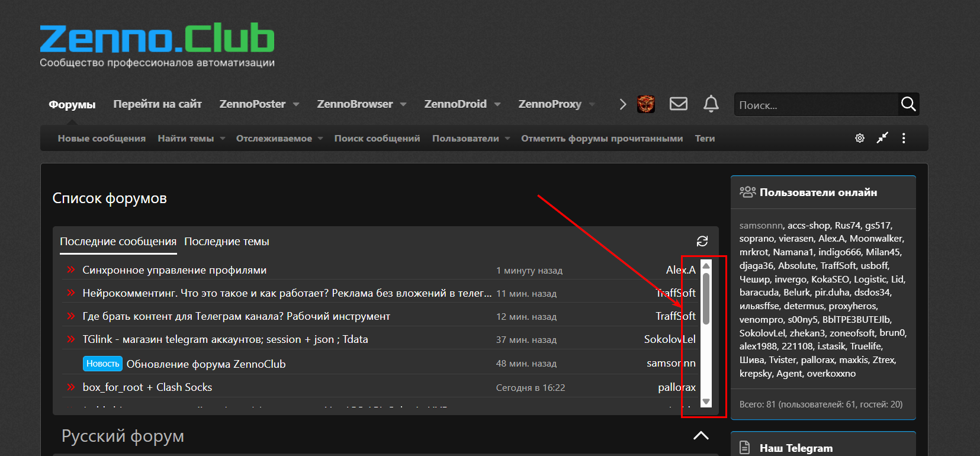Click the Список форумов page heading
This screenshot has width=980, height=456.
tap(110, 198)
